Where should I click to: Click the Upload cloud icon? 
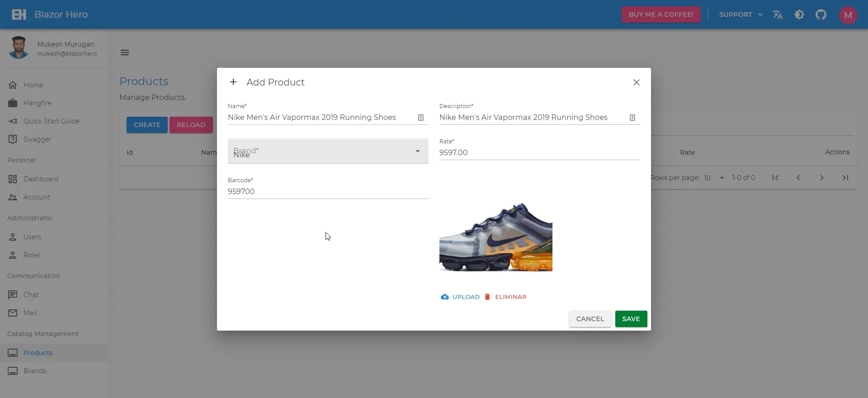coord(445,297)
